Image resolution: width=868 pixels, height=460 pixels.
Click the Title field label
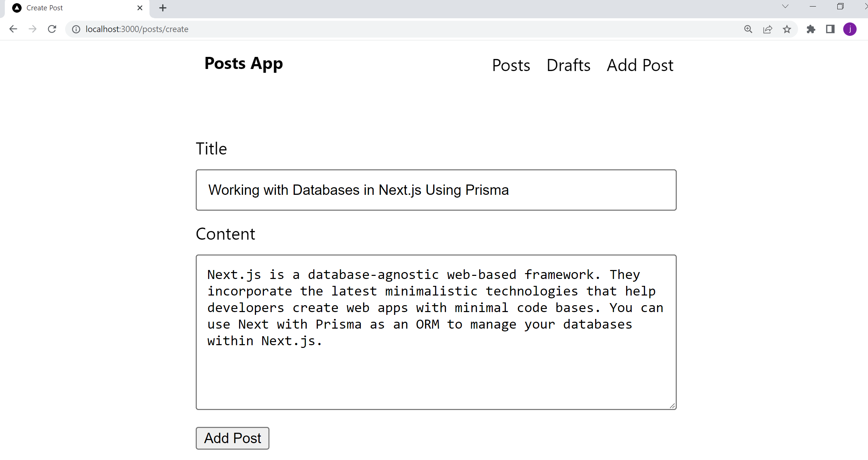point(211,149)
